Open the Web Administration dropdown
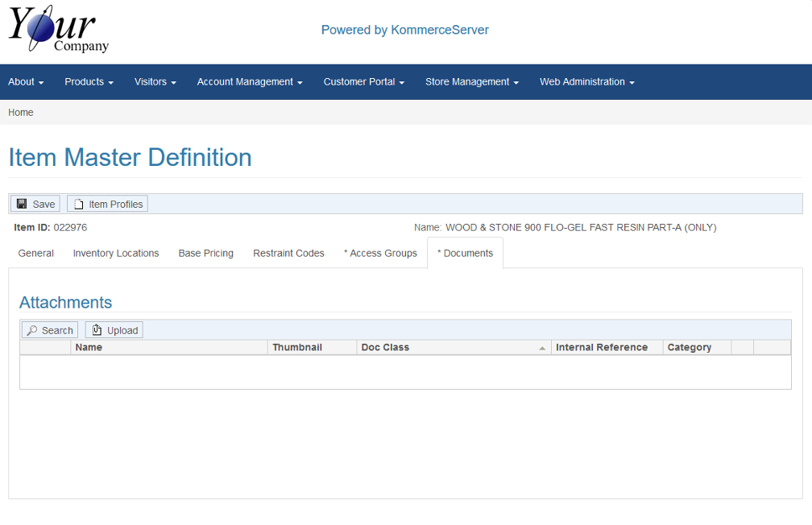This screenshot has width=812, height=525. (586, 82)
